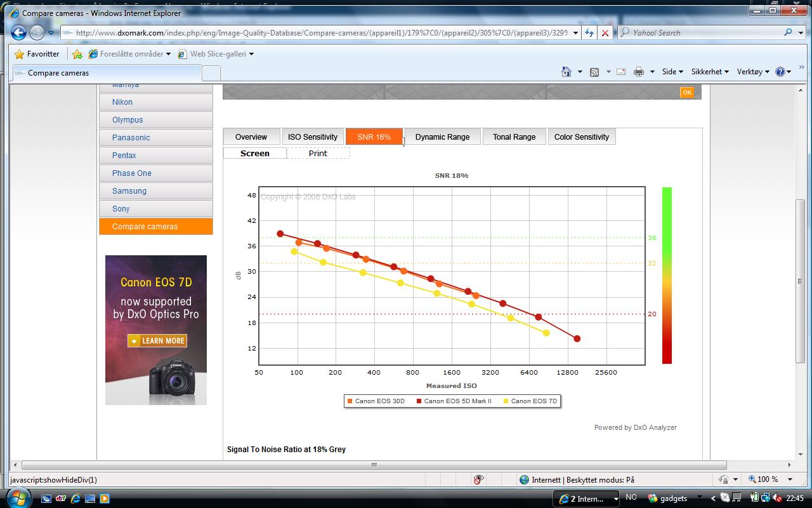This screenshot has height=508, width=812.
Task: Open the Verktøy menu dropdown
Action: (753, 72)
